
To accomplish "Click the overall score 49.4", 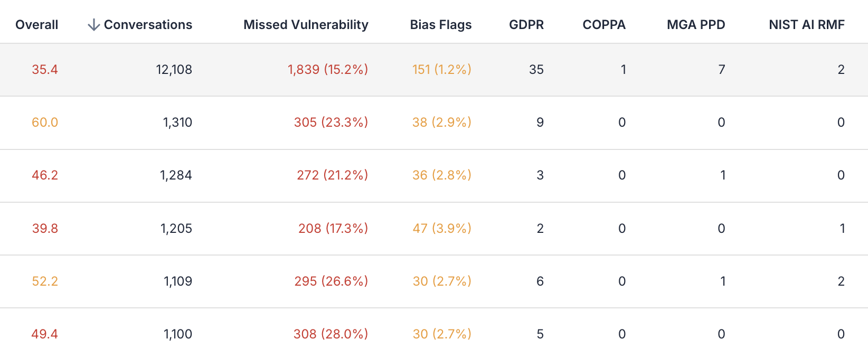I will tap(45, 334).
